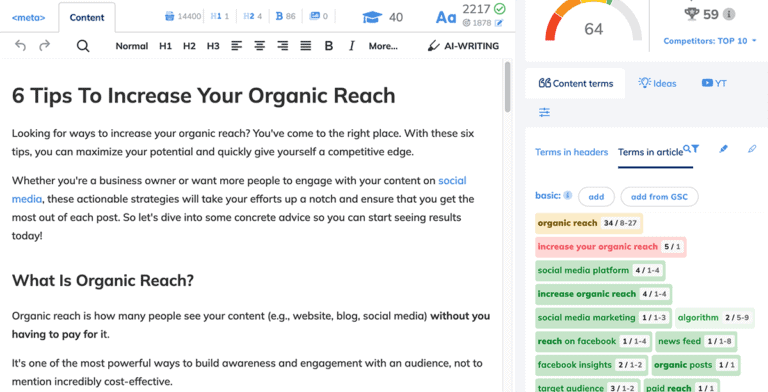Click the 'facebook insights' term chip
The height and width of the screenshot is (392, 768).
point(591,365)
